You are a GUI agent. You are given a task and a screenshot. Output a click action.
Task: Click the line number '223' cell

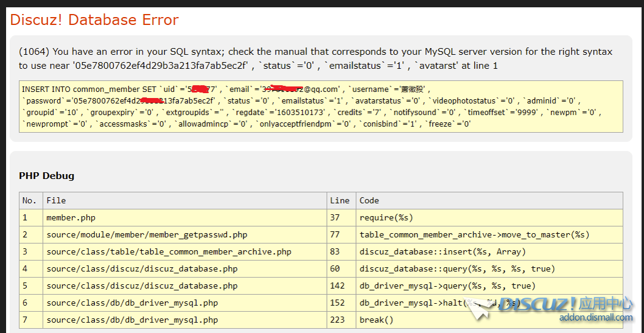tap(341, 320)
